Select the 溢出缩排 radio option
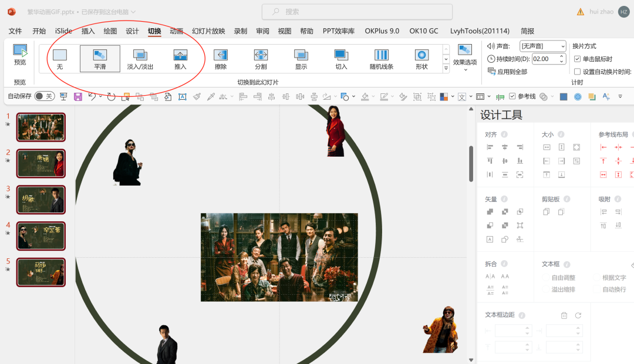This screenshot has width=634, height=364. (x=546, y=289)
